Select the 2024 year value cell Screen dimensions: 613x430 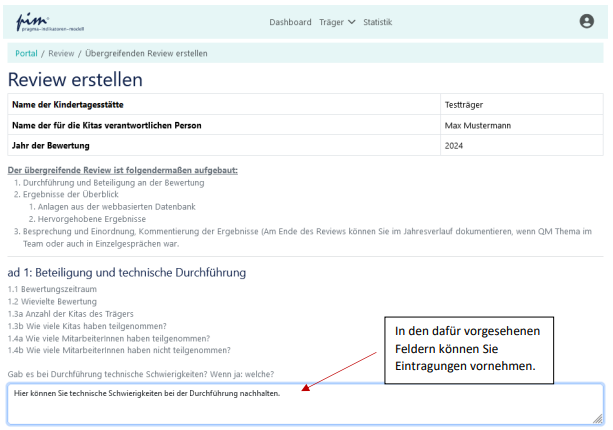tap(454, 146)
